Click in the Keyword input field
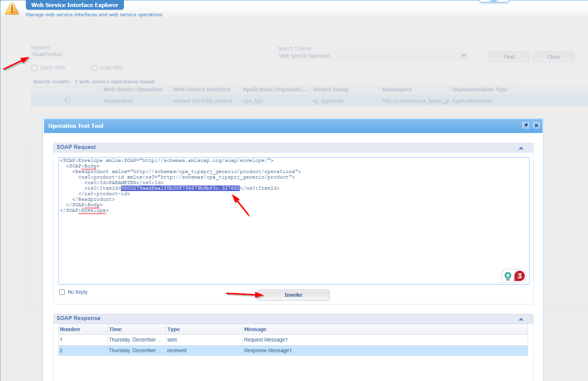Screen dimensions: 588x381 click(150, 55)
